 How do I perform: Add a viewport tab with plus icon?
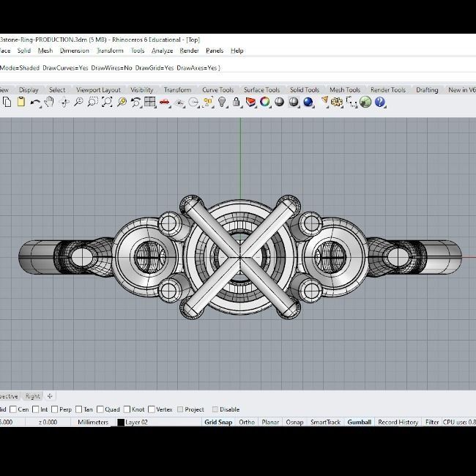(50, 396)
